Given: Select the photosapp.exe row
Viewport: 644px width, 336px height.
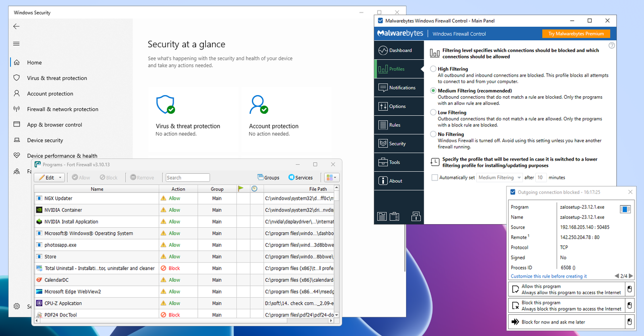Looking at the screenshot, I should pyautogui.click(x=184, y=245).
